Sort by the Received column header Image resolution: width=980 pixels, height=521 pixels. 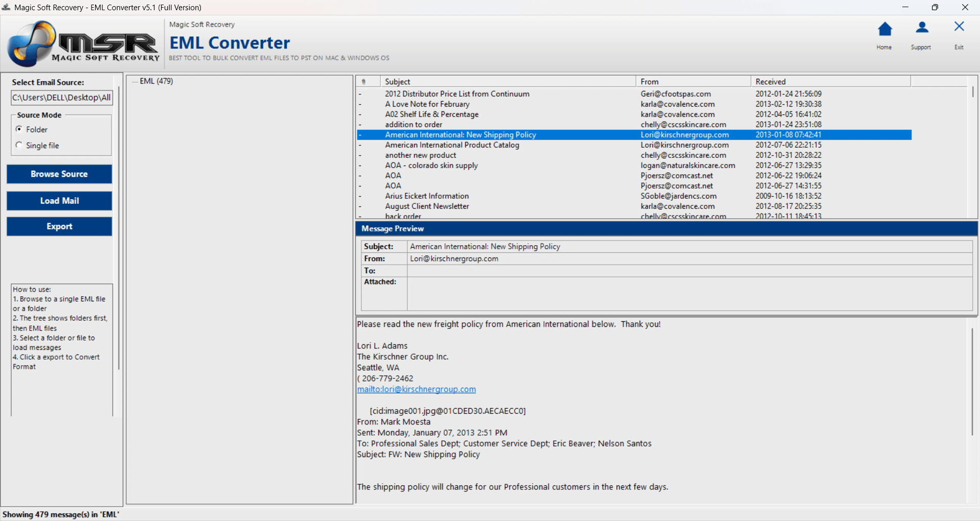click(831, 82)
